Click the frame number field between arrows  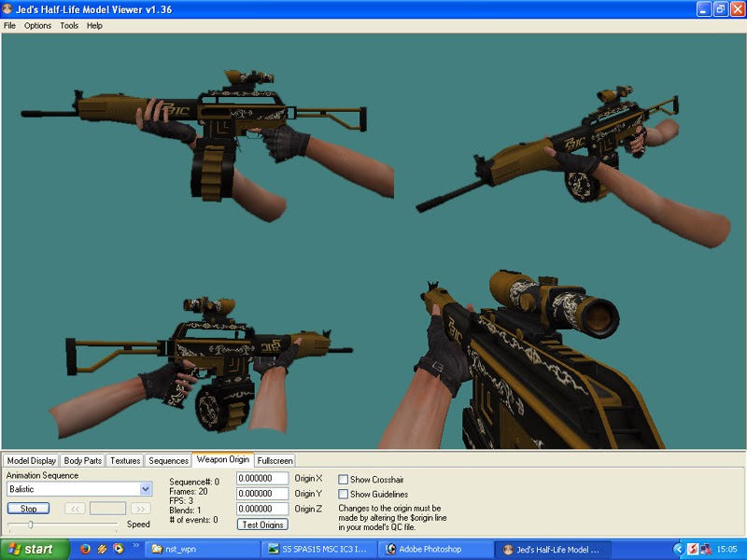click(x=107, y=509)
